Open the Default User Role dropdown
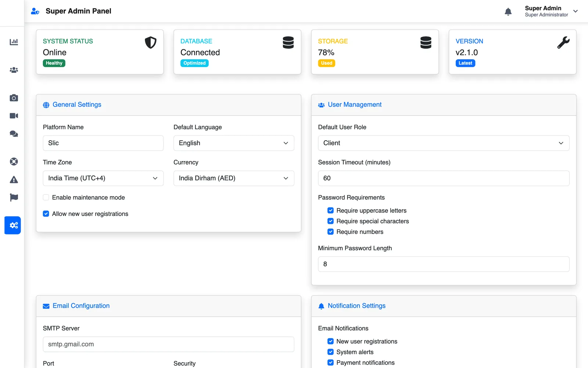 [x=444, y=143]
